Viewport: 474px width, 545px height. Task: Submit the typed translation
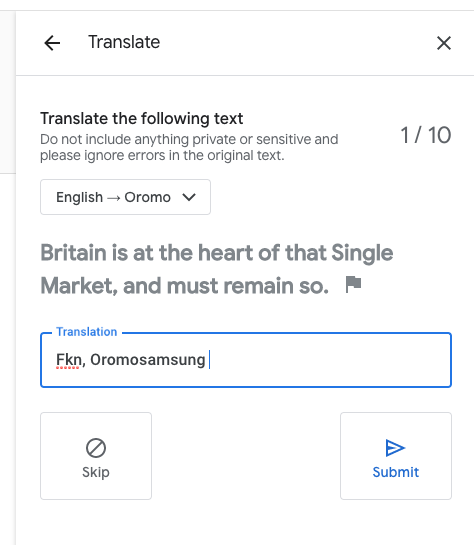pos(396,456)
